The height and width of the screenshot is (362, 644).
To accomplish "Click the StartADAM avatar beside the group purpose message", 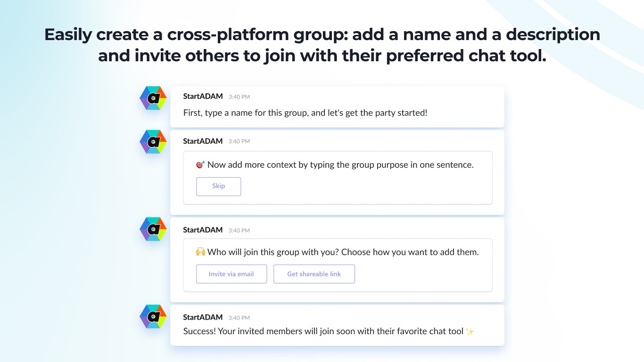I will pyautogui.click(x=153, y=141).
